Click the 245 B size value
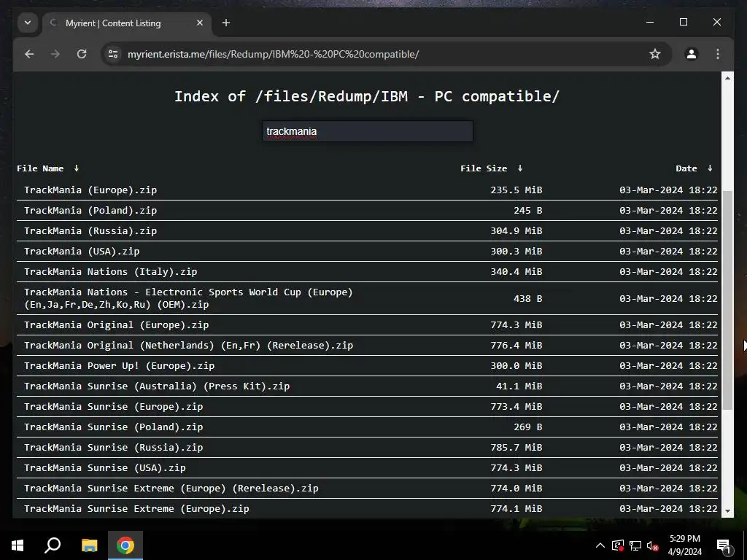This screenshot has width=747, height=560. (x=528, y=211)
